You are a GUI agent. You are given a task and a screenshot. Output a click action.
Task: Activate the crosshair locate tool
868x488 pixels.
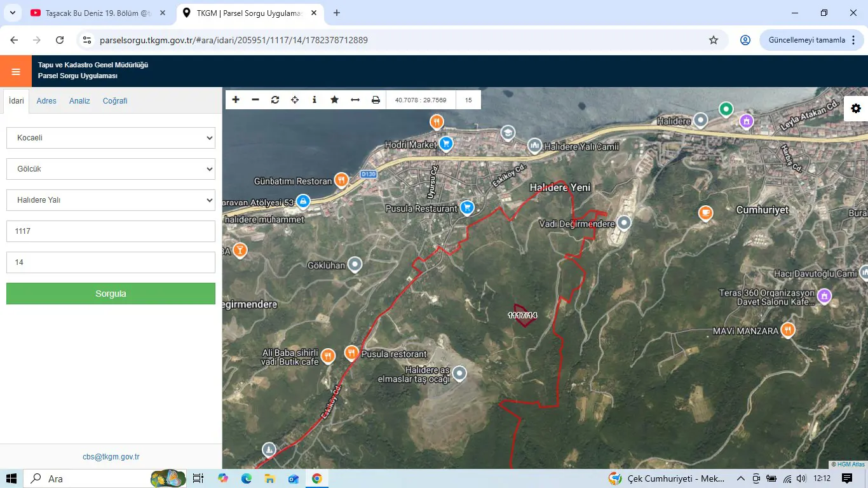point(295,100)
